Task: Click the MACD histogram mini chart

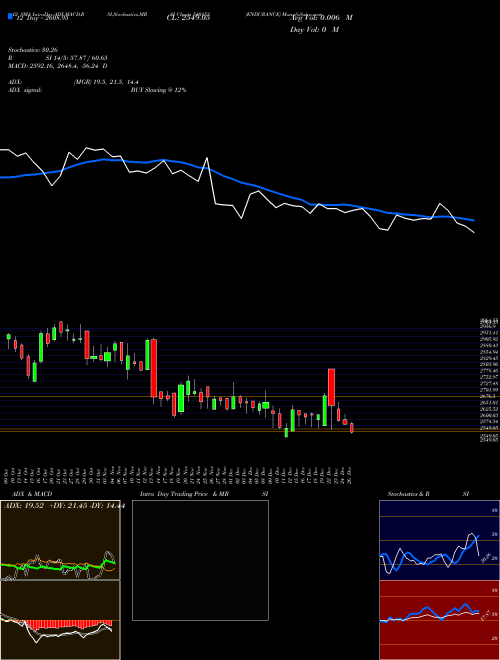Action: [x=60, y=620]
